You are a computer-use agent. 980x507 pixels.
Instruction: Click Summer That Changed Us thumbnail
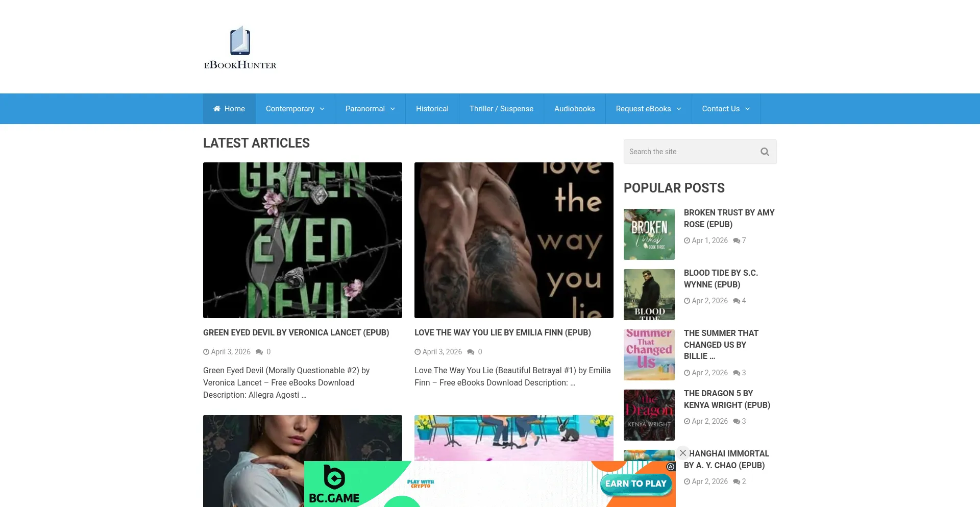tap(649, 355)
